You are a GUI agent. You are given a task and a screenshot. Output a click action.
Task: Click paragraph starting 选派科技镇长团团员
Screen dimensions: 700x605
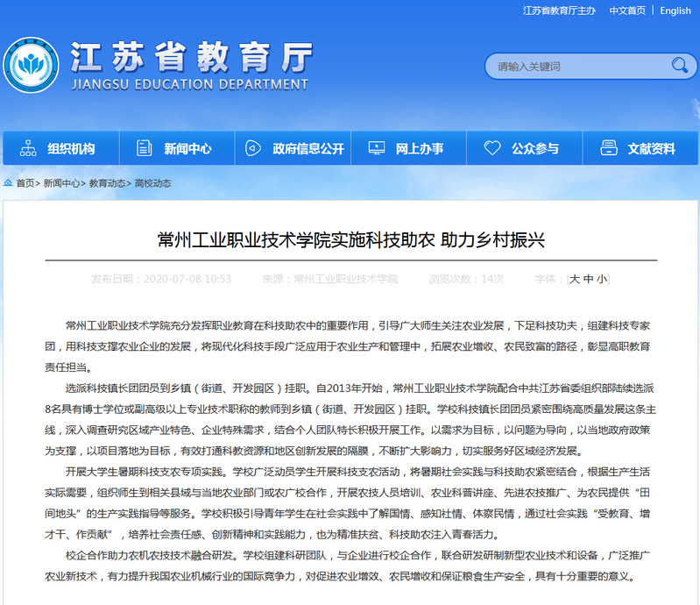coord(350,420)
